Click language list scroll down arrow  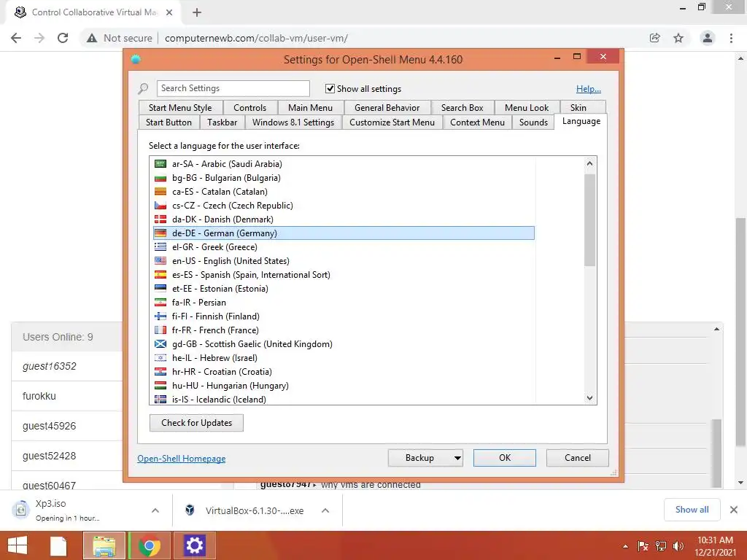point(589,397)
